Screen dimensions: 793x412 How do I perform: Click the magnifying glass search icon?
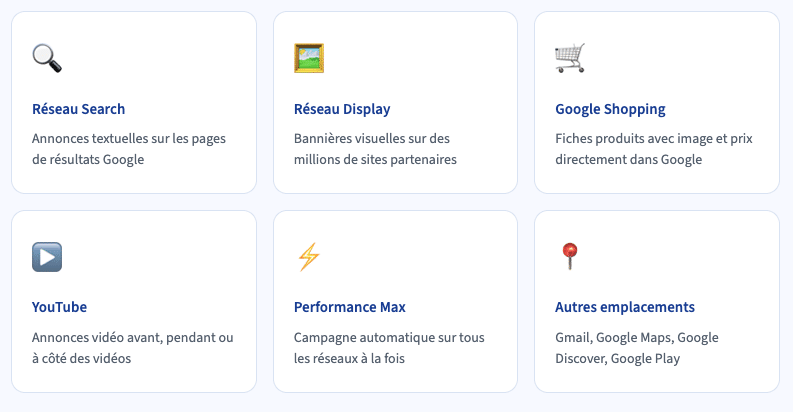coord(47,58)
